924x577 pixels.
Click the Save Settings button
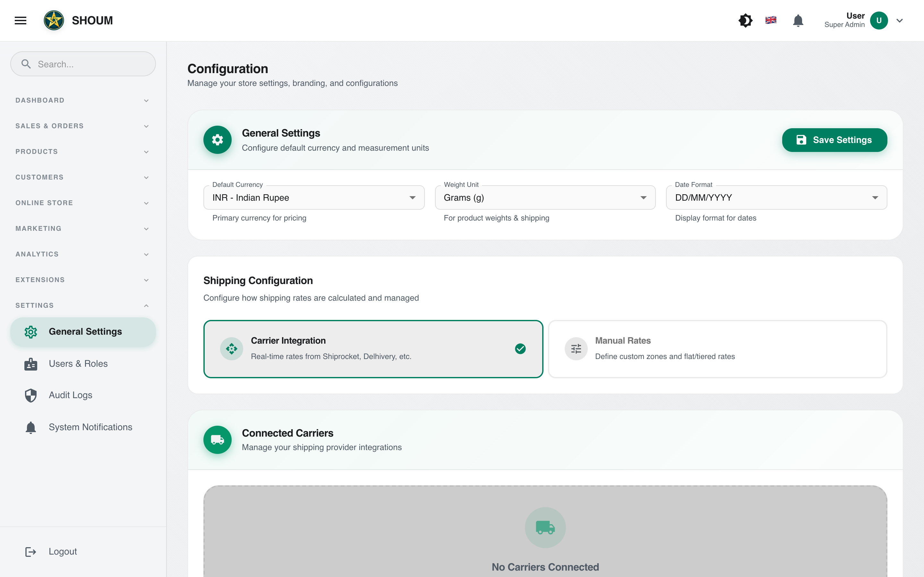[x=835, y=140]
